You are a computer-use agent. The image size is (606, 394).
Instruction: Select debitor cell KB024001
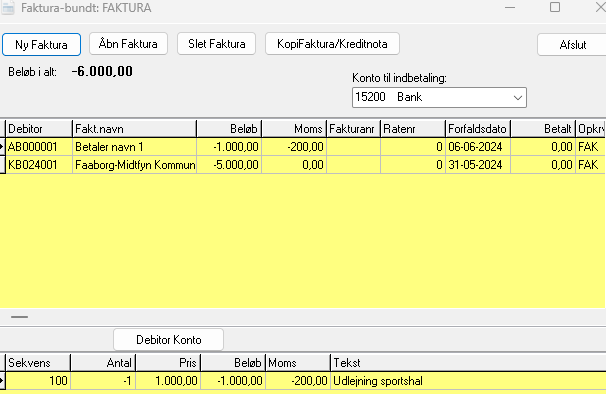39,165
